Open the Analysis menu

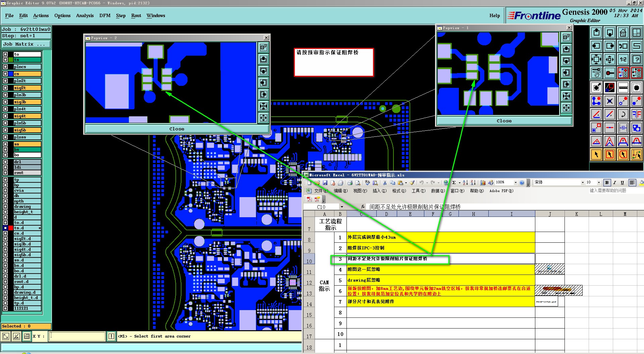(85, 15)
